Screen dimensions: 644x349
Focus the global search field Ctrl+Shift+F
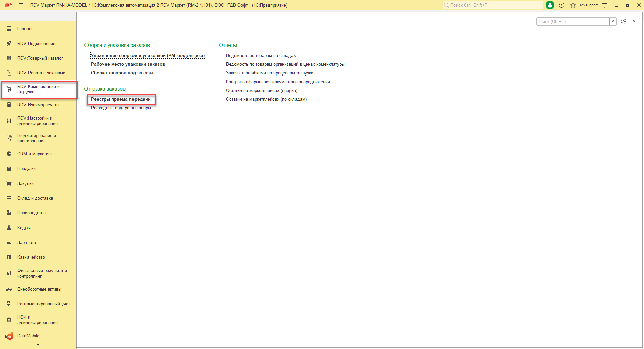tap(493, 5)
